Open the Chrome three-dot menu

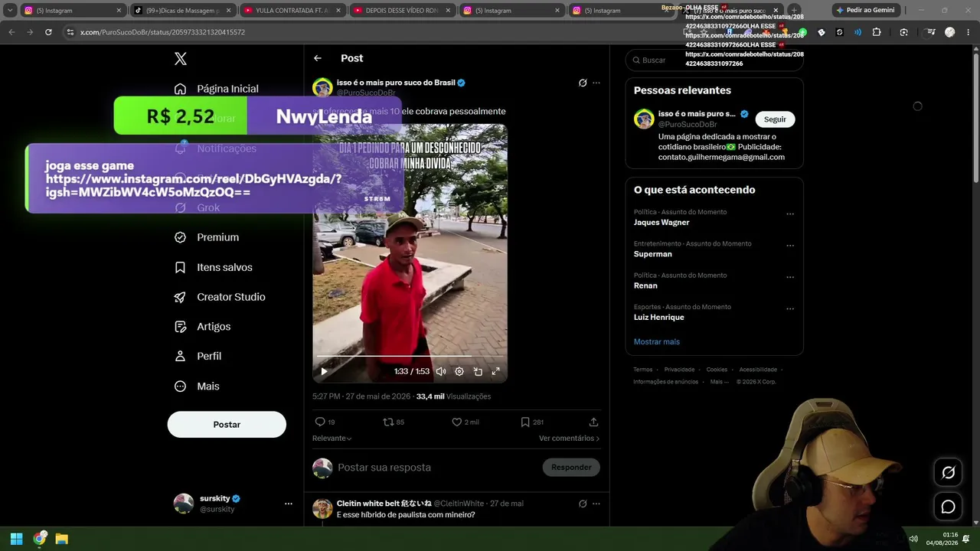click(x=969, y=32)
